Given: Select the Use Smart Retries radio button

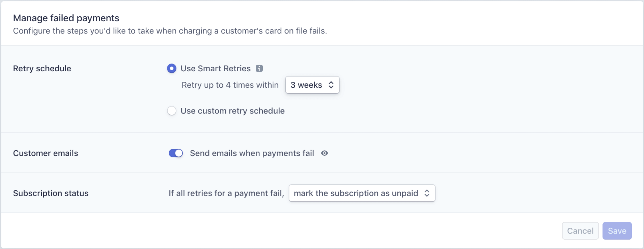Looking at the screenshot, I should [172, 69].
